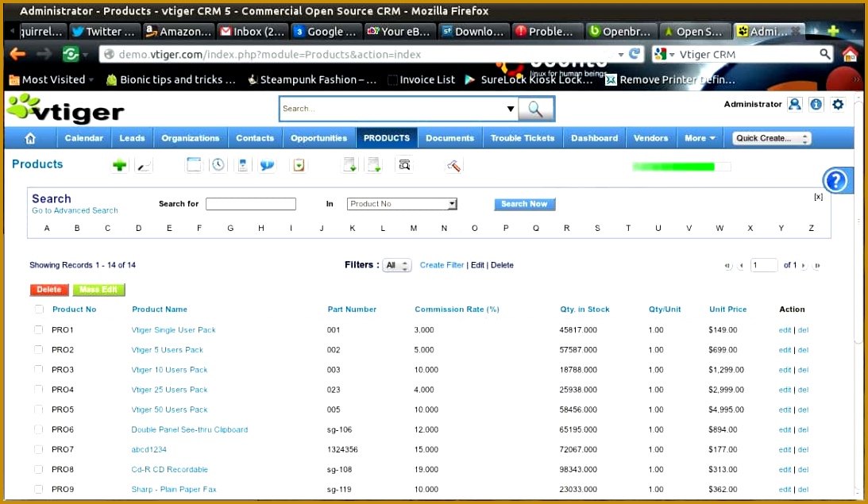The width and height of the screenshot is (868, 504).
Task: Close search panel with [x]
Action: [x=818, y=197]
